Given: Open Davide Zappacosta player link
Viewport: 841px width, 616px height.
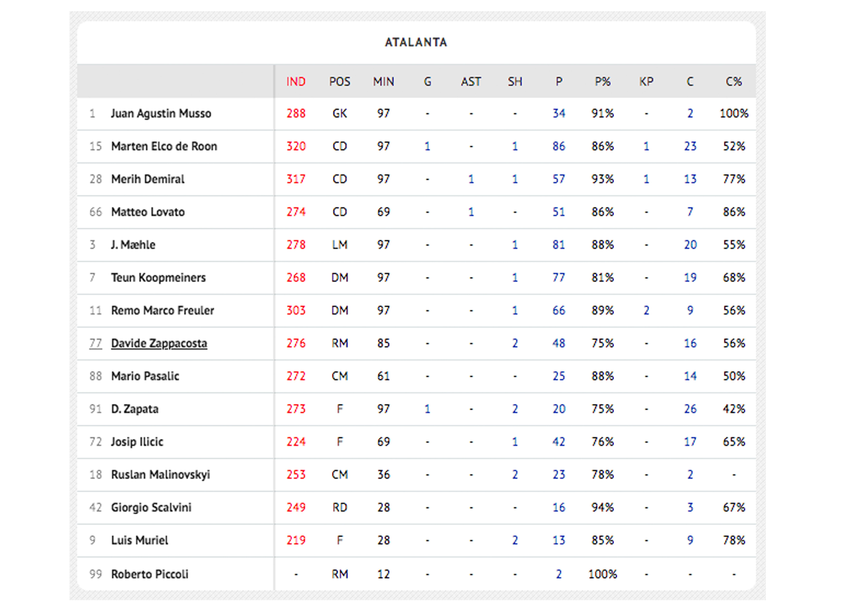Looking at the screenshot, I should point(159,343).
